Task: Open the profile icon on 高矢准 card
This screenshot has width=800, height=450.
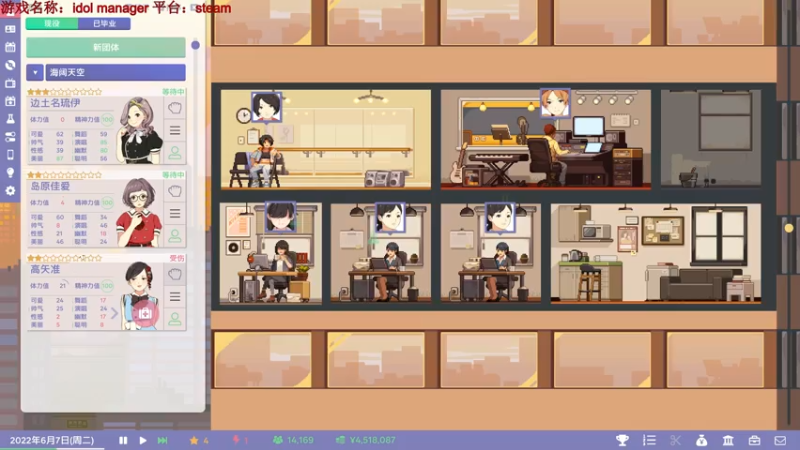Action: pyautogui.click(x=175, y=319)
